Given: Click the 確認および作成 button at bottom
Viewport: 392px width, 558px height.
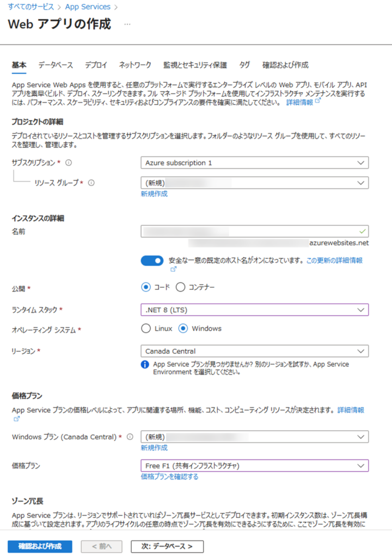Looking at the screenshot, I should coord(40,546).
